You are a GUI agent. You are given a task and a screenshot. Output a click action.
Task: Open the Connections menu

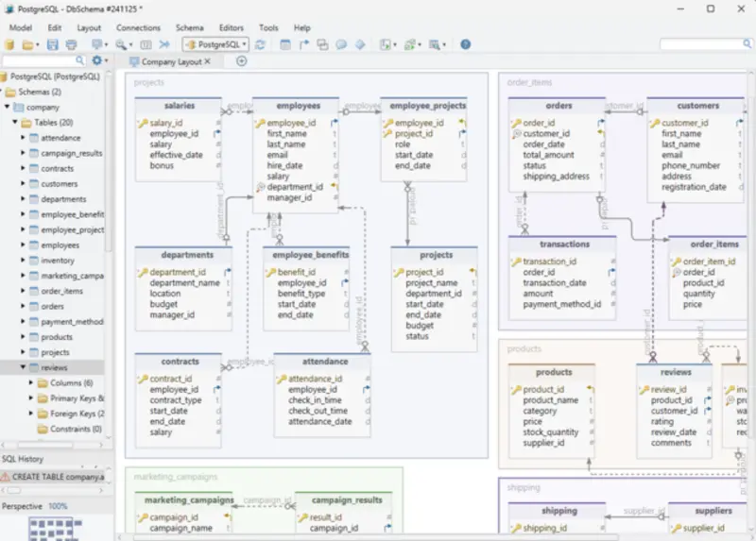[x=138, y=28]
